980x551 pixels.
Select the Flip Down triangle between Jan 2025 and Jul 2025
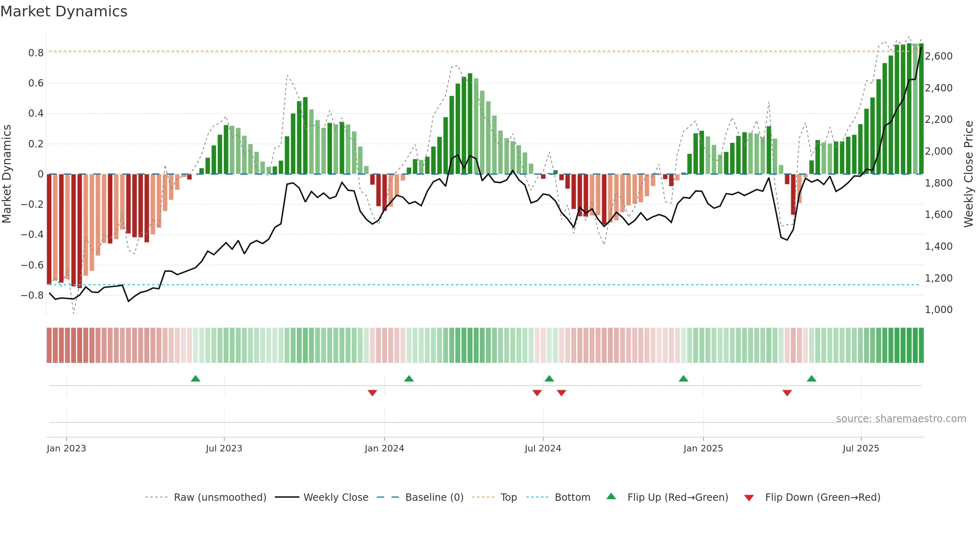point(787,393)
